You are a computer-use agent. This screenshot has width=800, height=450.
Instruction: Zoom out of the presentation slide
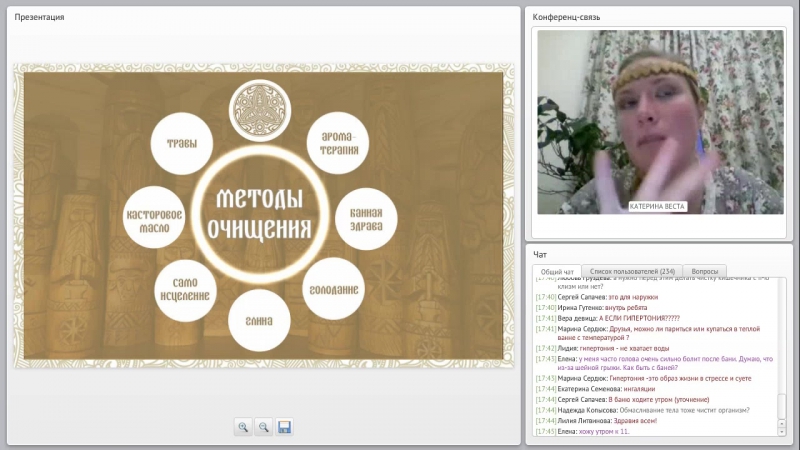click(x=263, y=427)
